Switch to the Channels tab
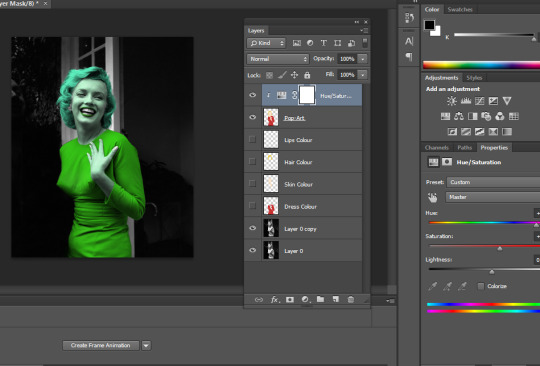 coord(437,148)
